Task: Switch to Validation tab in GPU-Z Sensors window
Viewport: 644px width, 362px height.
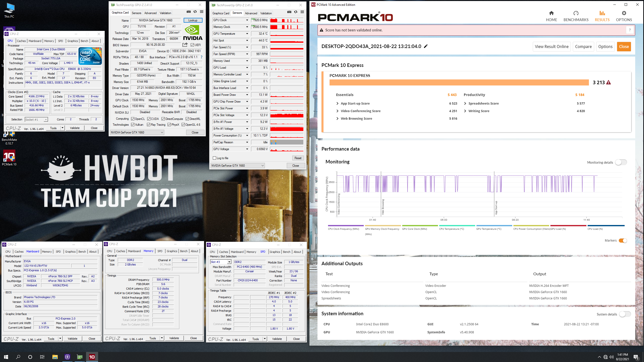Action: (266, 13)
